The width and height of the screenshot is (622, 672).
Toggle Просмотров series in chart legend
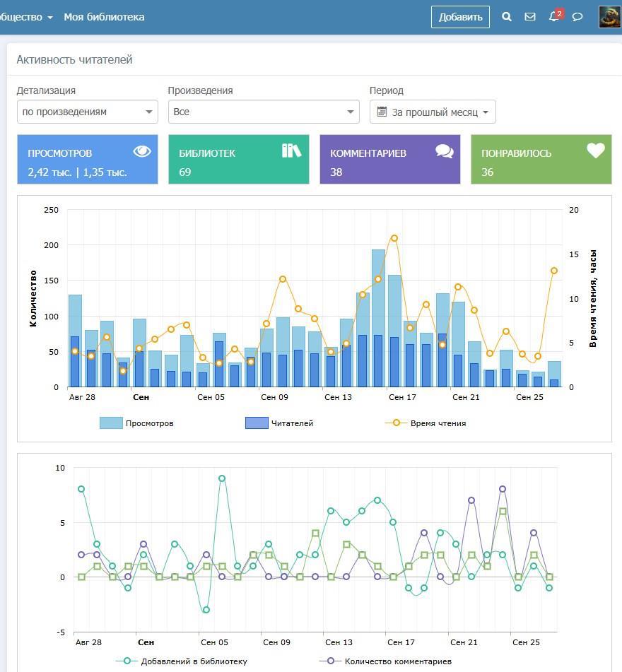coord(136,423)
